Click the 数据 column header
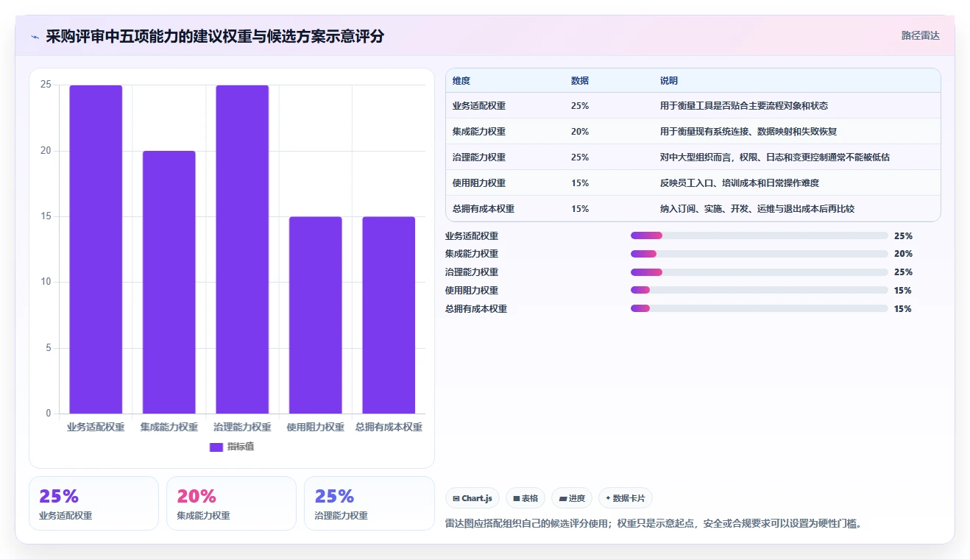The height and width of the screenshot is (560, 970). [580, 81]
